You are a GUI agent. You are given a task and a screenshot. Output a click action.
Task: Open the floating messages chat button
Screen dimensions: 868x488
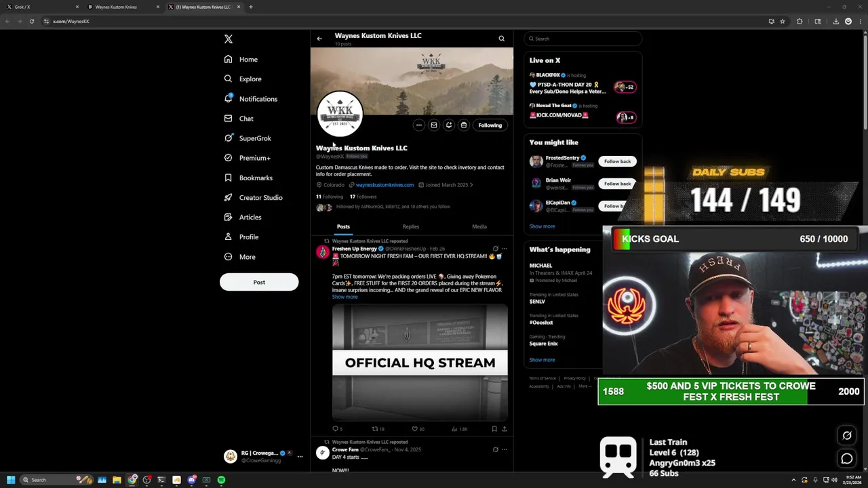point(847,459)
